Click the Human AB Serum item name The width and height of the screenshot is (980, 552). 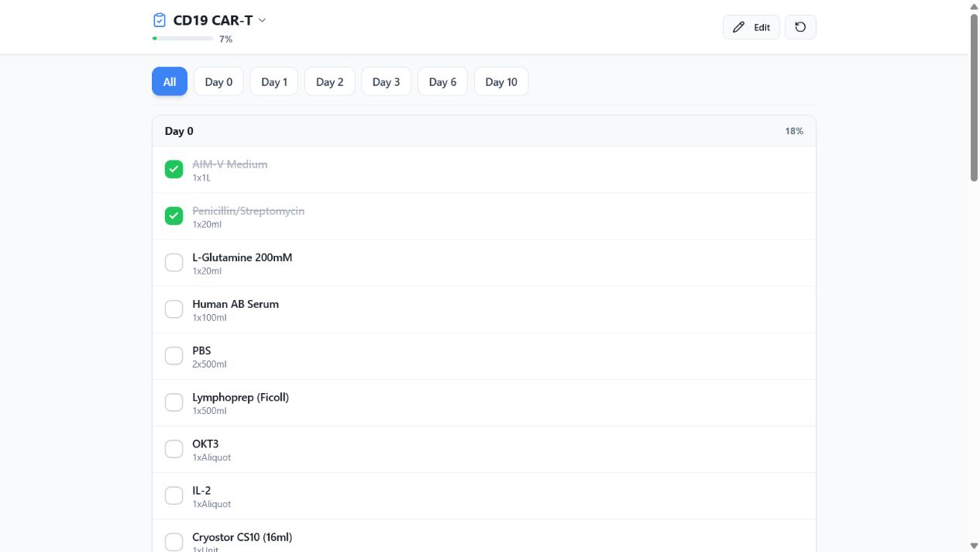pos(236,304)
